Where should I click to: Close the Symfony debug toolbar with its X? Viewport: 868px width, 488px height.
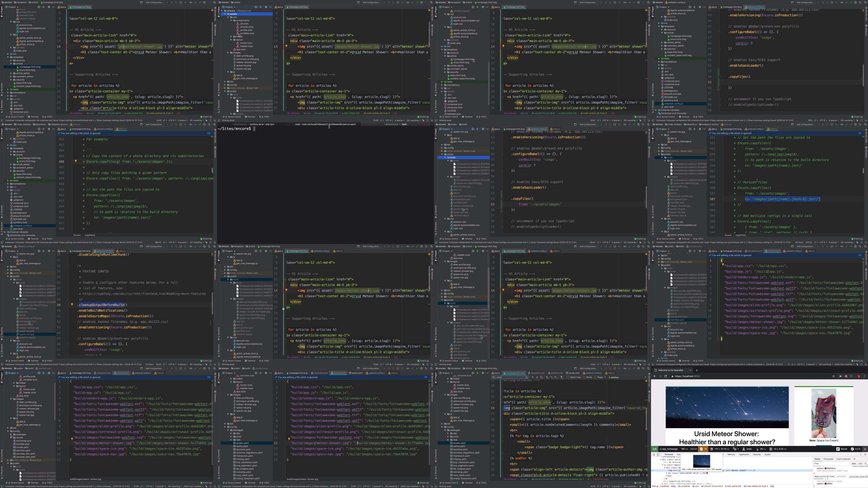pos(865,449)
